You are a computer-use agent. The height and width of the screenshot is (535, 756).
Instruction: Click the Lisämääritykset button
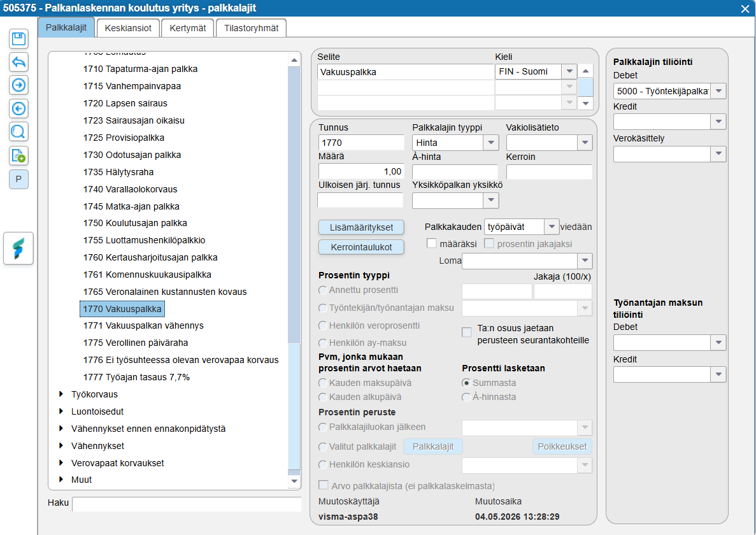coord(361,227)
